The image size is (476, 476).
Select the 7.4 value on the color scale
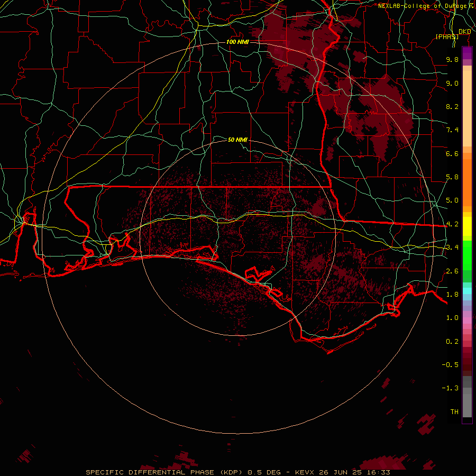[x=452, y=130]
